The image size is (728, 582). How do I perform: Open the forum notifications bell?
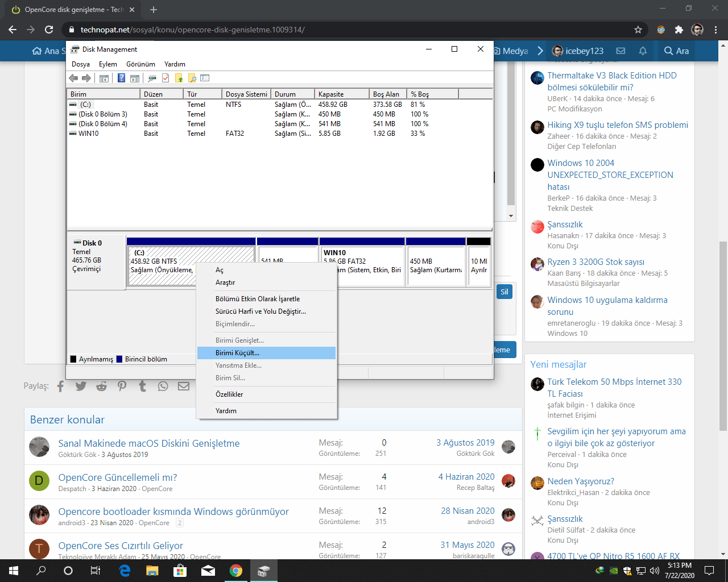coord(643,51)
